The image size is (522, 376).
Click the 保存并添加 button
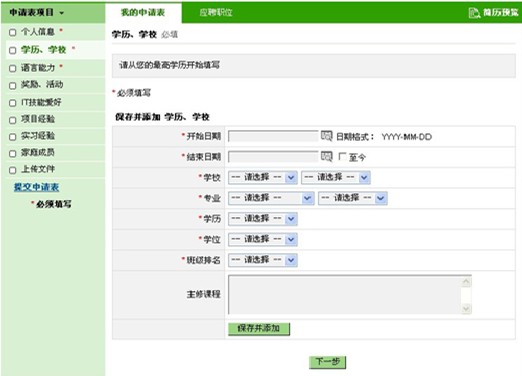259,329
